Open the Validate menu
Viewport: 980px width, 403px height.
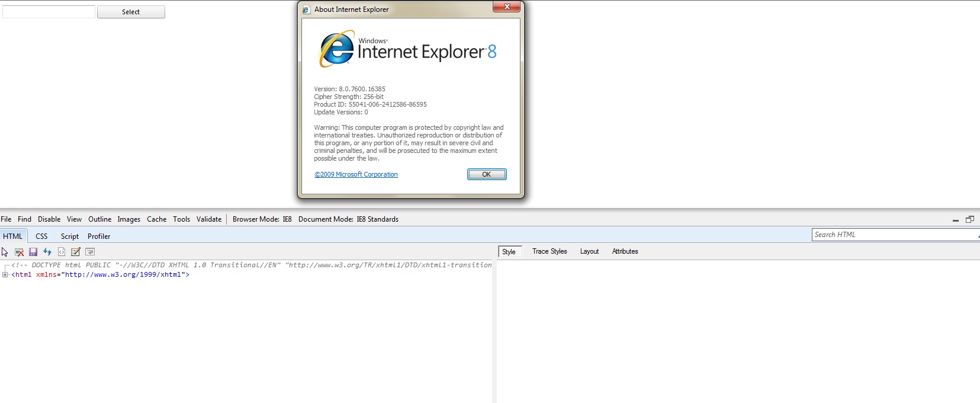click(x=209, y=219)
